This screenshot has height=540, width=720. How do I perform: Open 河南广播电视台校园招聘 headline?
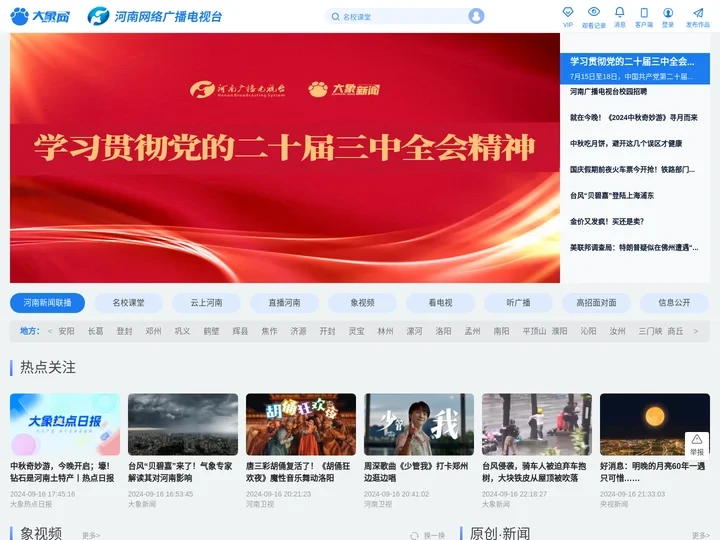pyautogui.click(x=608, y=91)
